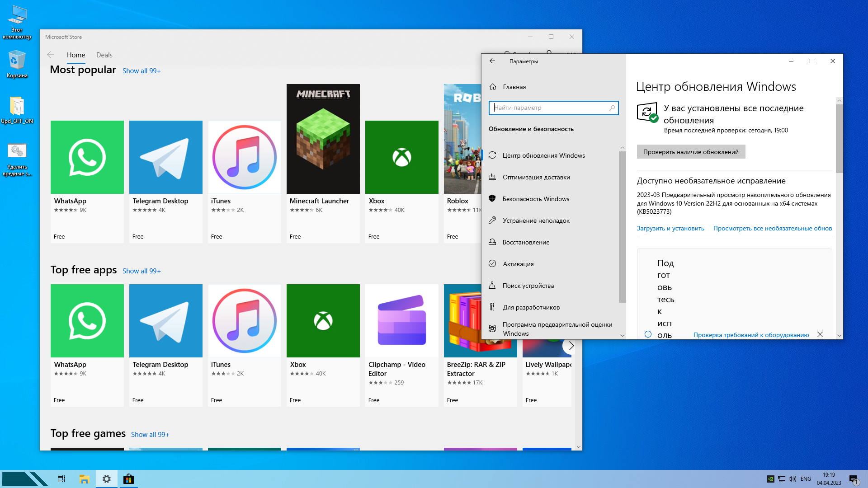This screenshot has height=488, width=868.
Task: Open WhatsApp tile in Most popular
Action: pos(87,157)
